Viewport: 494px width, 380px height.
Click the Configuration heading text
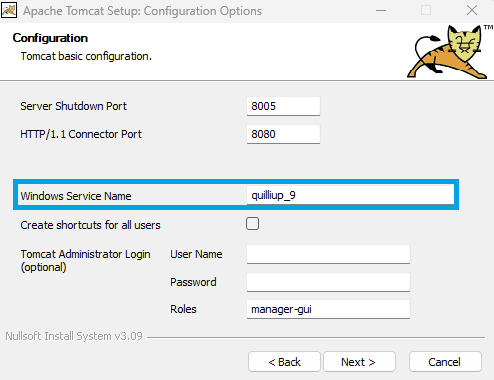tap(50, 38)
